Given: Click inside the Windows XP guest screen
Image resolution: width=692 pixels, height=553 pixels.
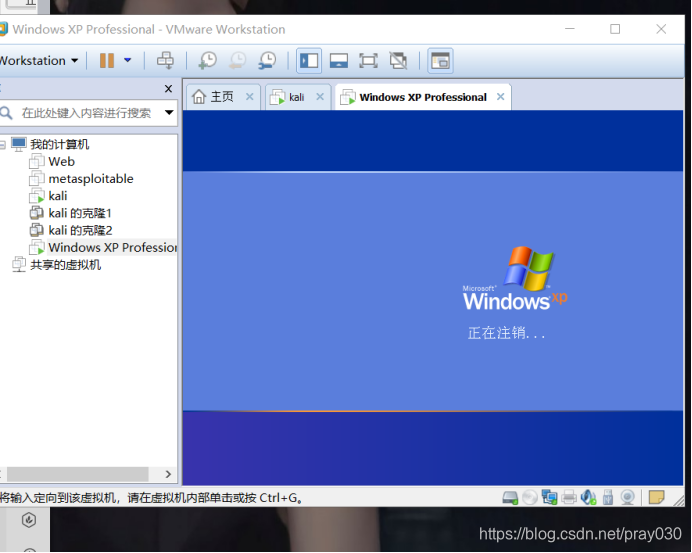Looking at the screenshot, I should point(432,298).
